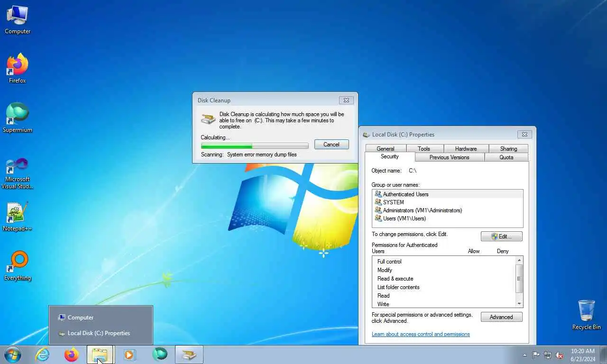Click the Disk Cleanup drive icon

(208, 119)
